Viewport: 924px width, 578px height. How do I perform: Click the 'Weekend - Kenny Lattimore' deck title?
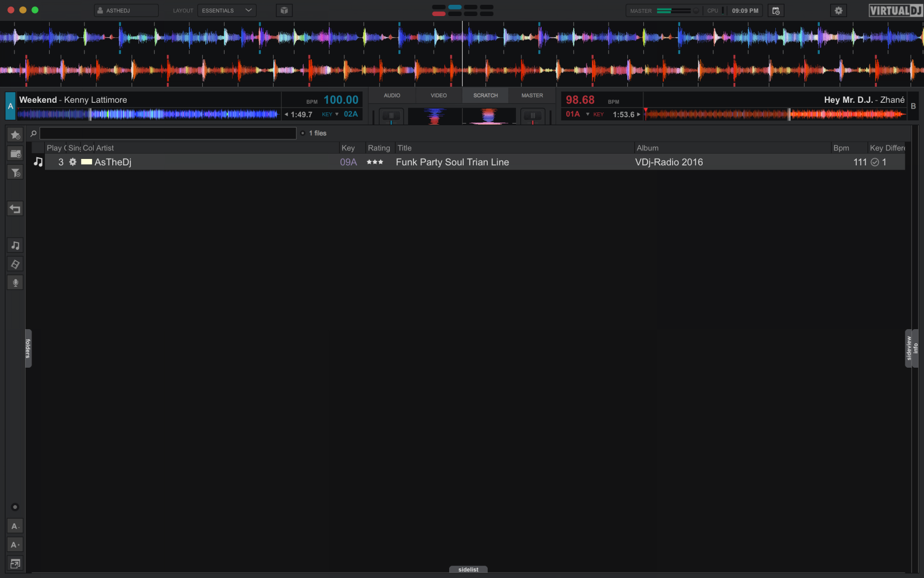point(73,100)
